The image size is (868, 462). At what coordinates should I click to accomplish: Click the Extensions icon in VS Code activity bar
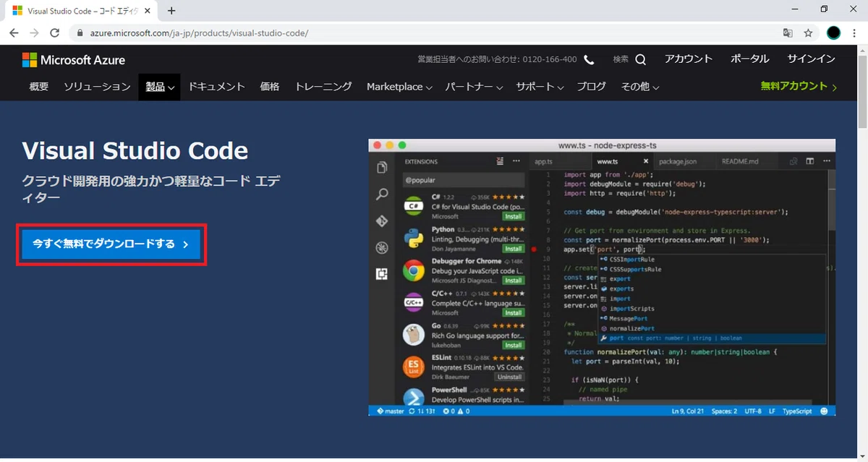pyautogui.click(x=382, y=274)
